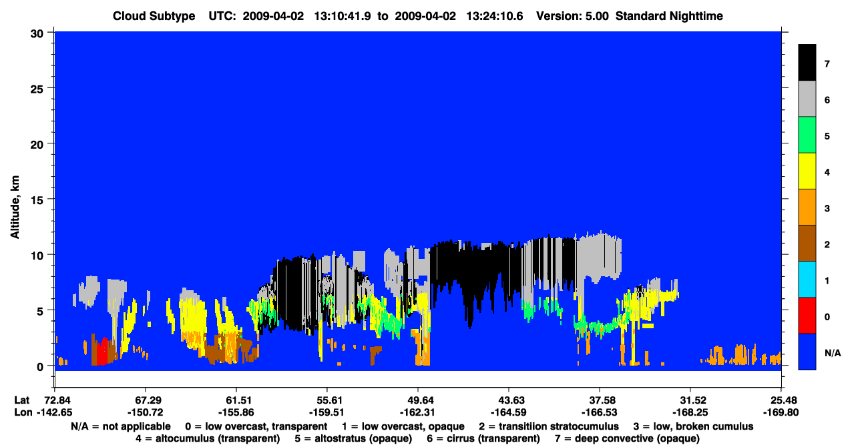Click latitude value 72.84
Screen dimensions: 868x445
tap(57, 400)
